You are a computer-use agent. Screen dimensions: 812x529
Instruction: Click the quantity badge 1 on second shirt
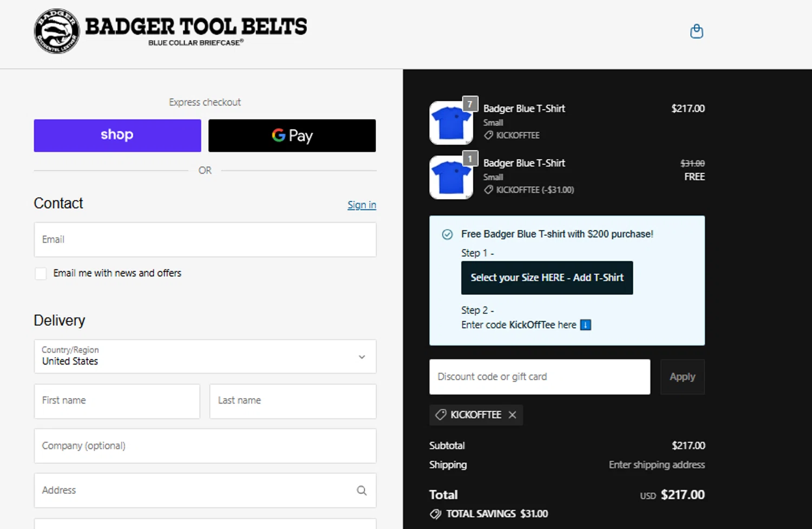tap(470, 158)
